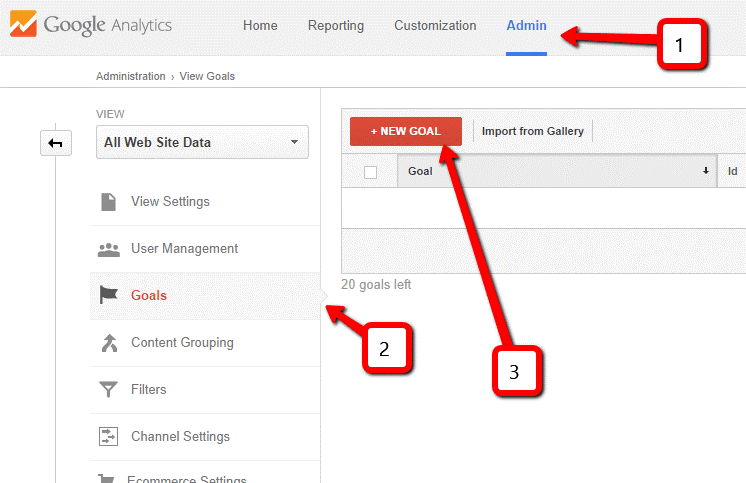
Task: Click the Administration breadcrumb link
Action: coord(131,76)
